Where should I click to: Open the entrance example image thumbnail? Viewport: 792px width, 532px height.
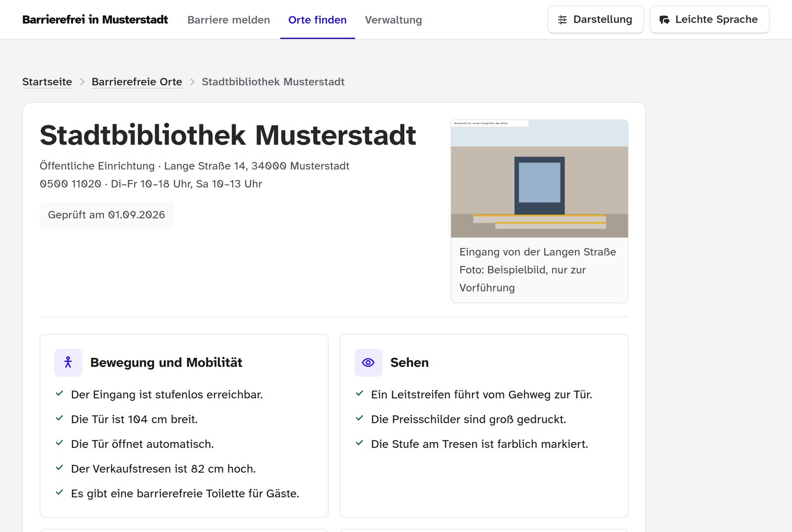point(540,179)
